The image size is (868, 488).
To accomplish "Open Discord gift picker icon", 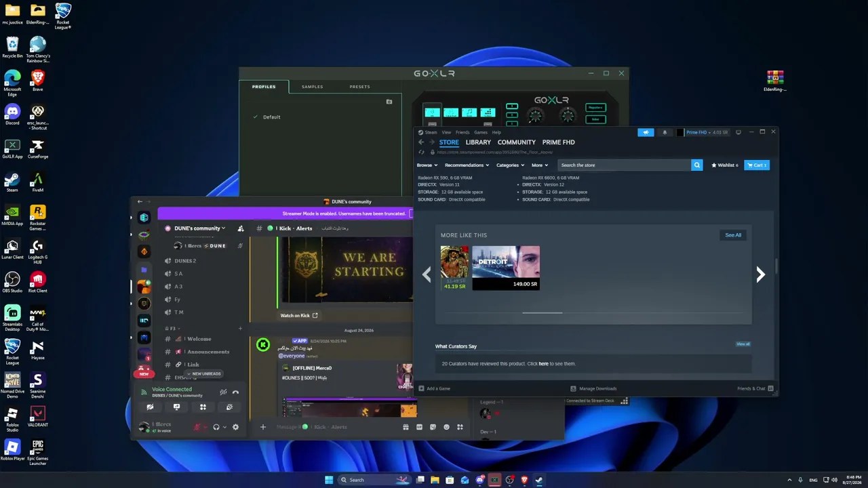I will (x=406, y=427).
